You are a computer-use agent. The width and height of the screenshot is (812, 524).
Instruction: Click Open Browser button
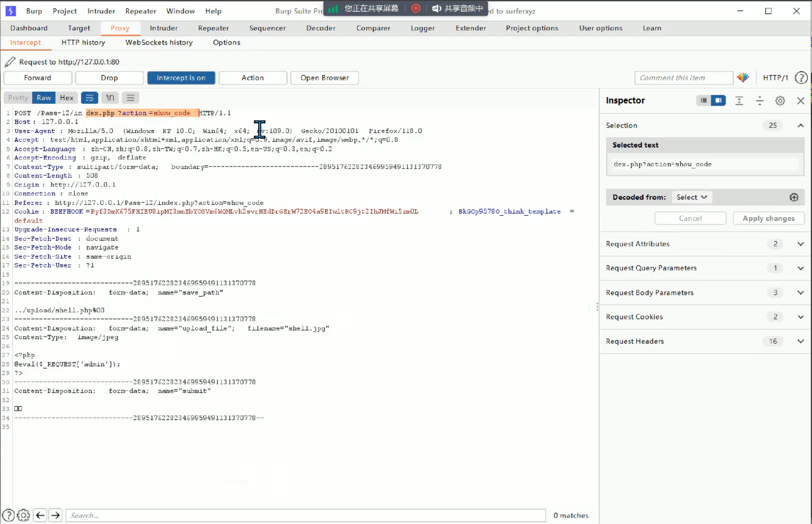(x=325, y=78)
